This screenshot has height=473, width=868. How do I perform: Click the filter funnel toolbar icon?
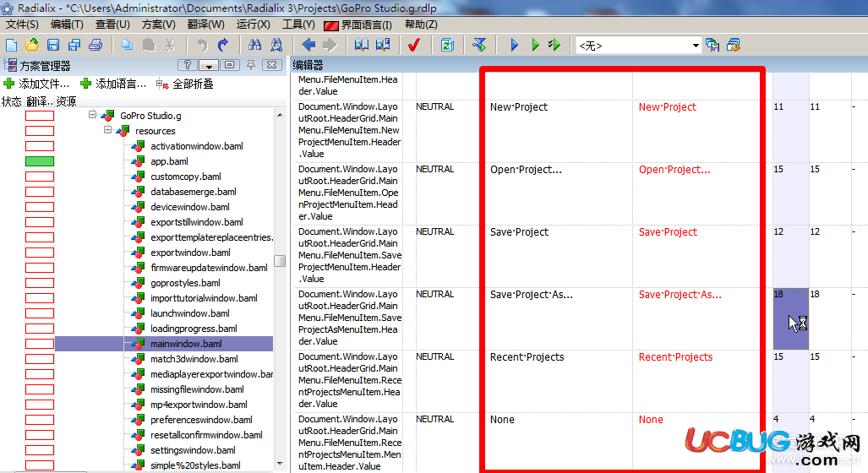coord(479,46)
